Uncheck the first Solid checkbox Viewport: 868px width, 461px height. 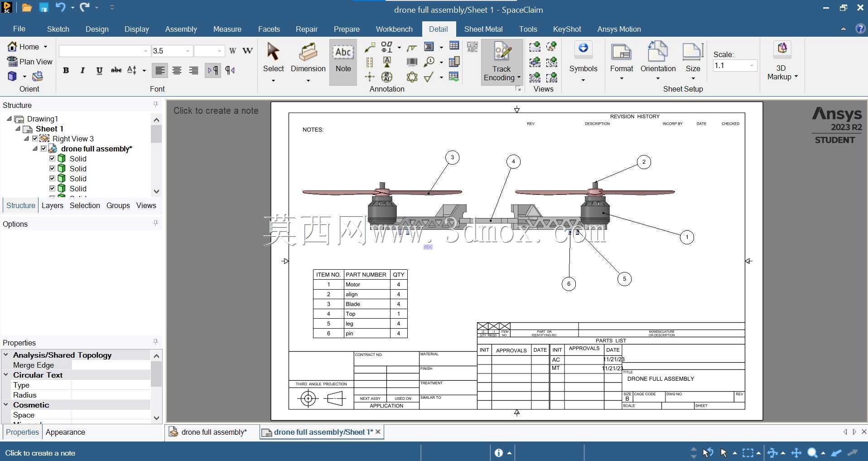[52, 158]
